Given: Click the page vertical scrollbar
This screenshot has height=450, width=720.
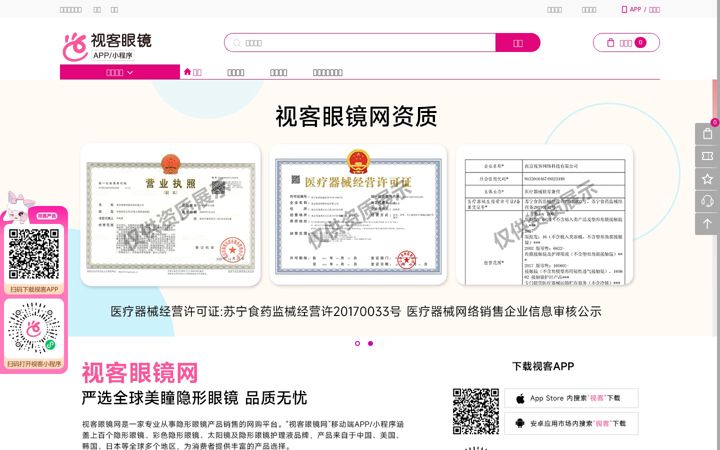Looking at the screenshot, I should click(x=717, y=225).
